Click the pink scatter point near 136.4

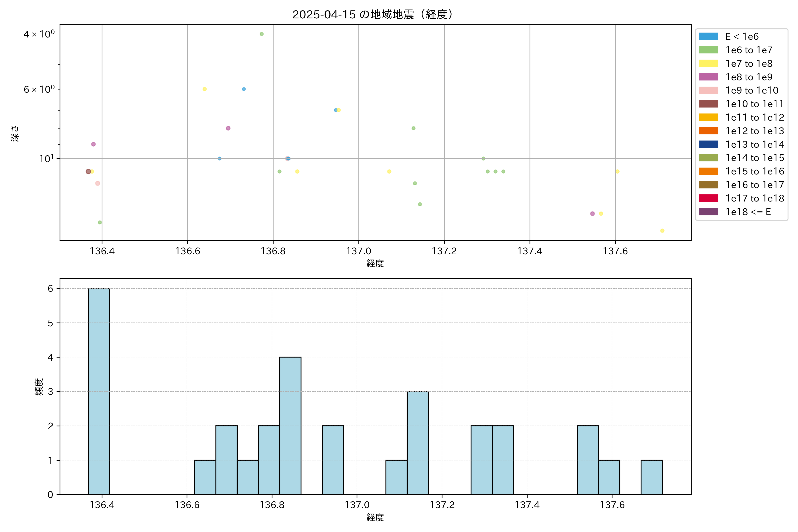click(x=98, y=183)
